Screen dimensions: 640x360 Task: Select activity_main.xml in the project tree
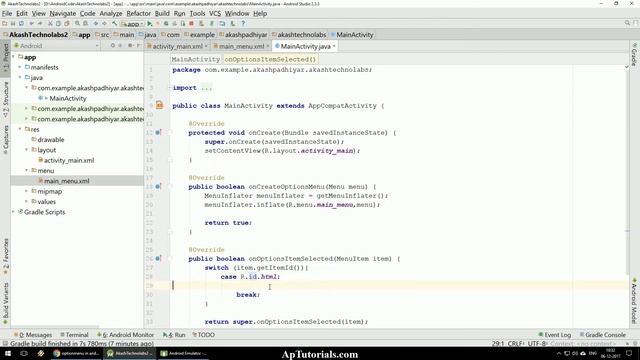(69, 160)
